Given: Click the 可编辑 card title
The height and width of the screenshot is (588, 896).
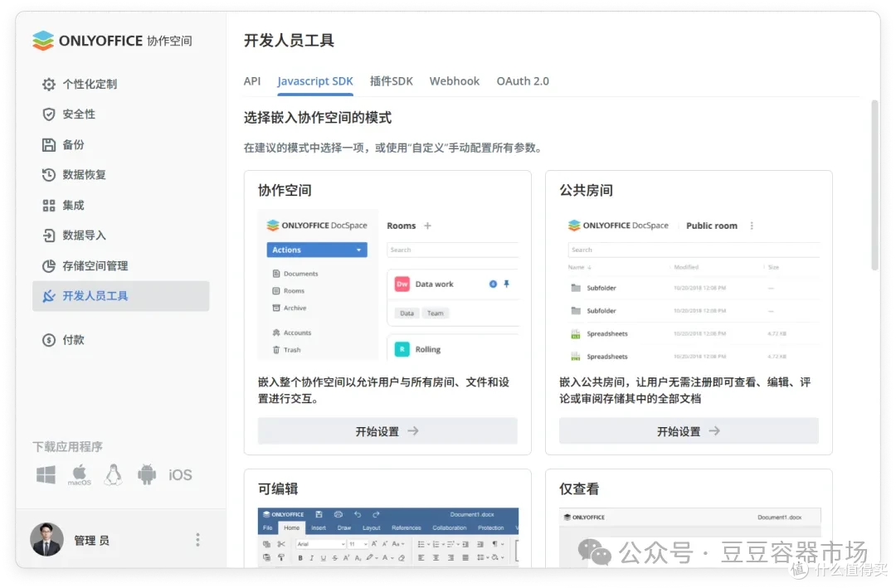Looking at the screenshot, I should point(278,488).
